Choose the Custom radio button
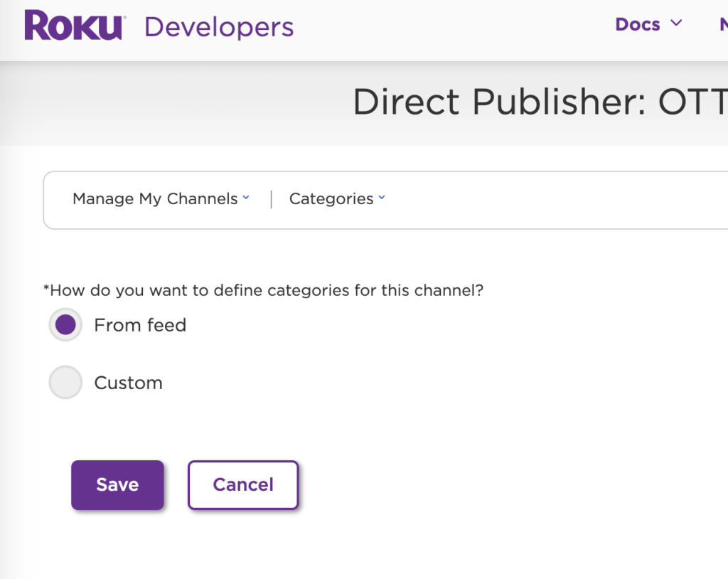 (65, 383)
